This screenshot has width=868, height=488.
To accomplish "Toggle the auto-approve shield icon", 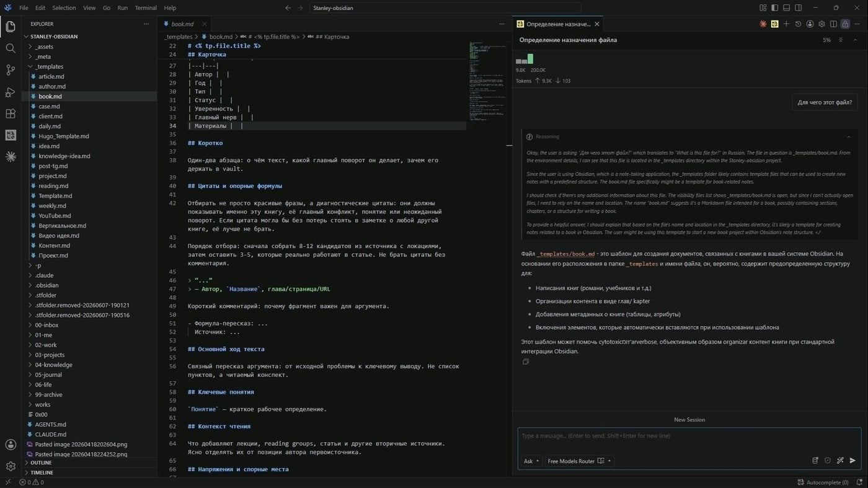I will click(x=828, y=461).
